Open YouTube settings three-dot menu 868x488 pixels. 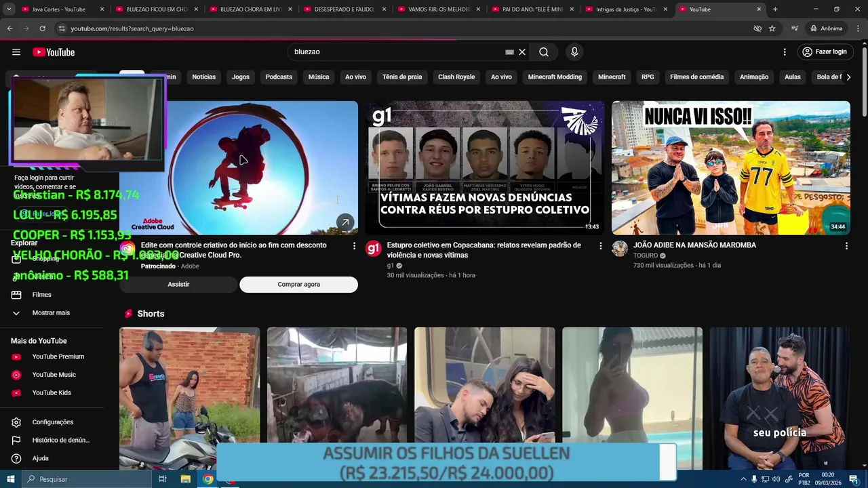[785, 52]
